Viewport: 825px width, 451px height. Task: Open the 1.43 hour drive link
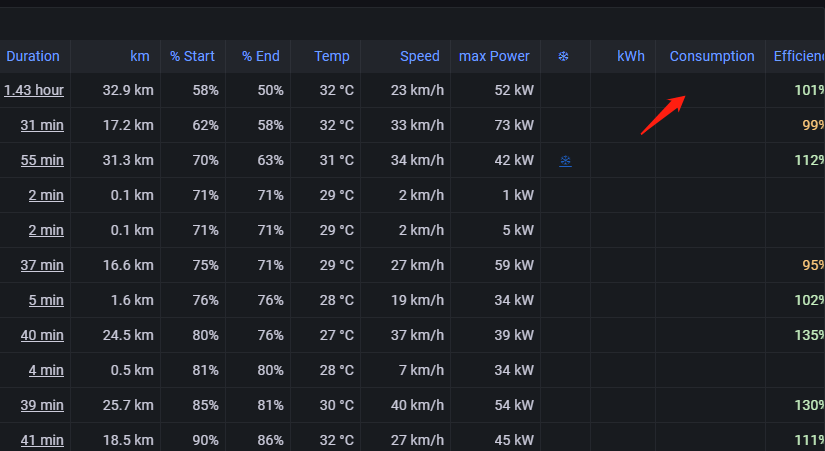pyautogui.click(x=34, y=90)
